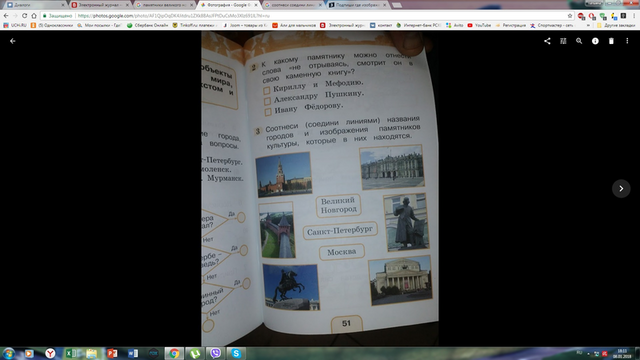Open the Сбербанк Онлайн bookmark
640x360 pixels.
148,25
